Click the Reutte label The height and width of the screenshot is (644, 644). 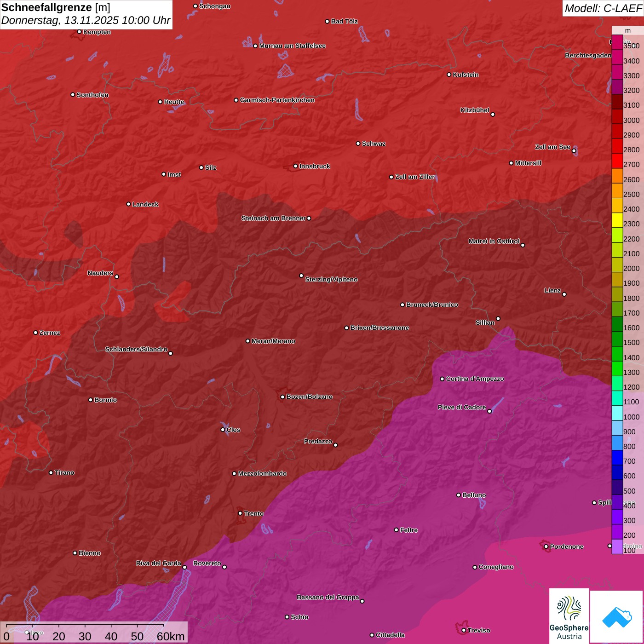tap(174, 102)
